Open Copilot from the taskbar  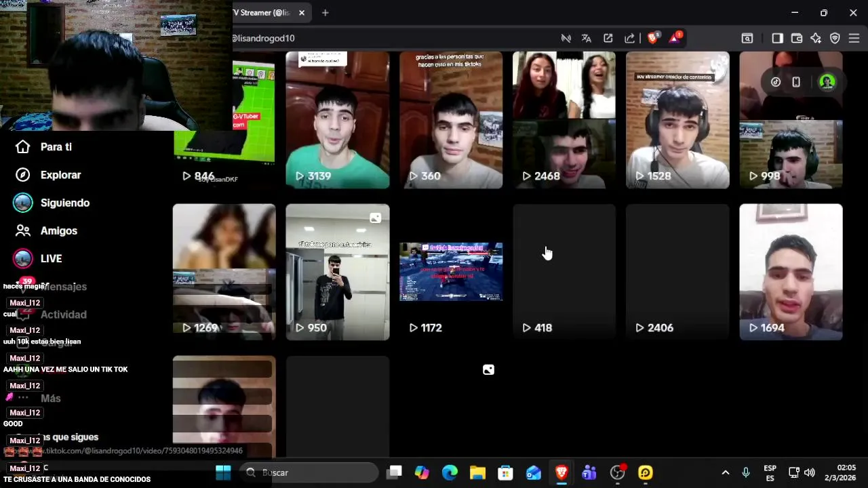422,472
